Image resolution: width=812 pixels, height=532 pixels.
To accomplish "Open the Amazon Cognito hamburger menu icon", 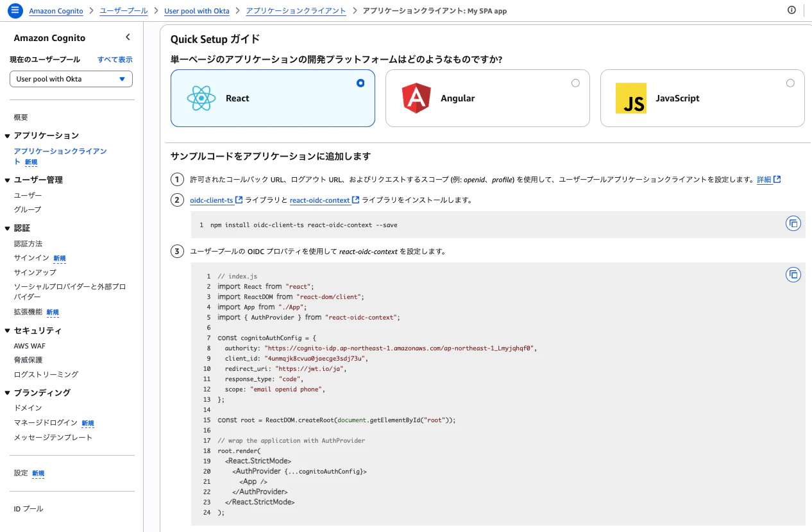I will pyautogui.click(x=14, y=10).
